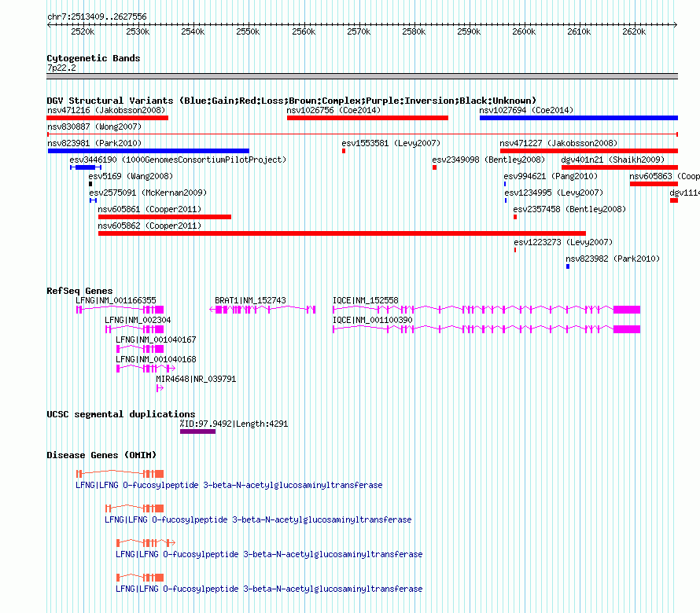Click the last OMIM LFNG description link
700x613 pixels.
click(269, 589)
